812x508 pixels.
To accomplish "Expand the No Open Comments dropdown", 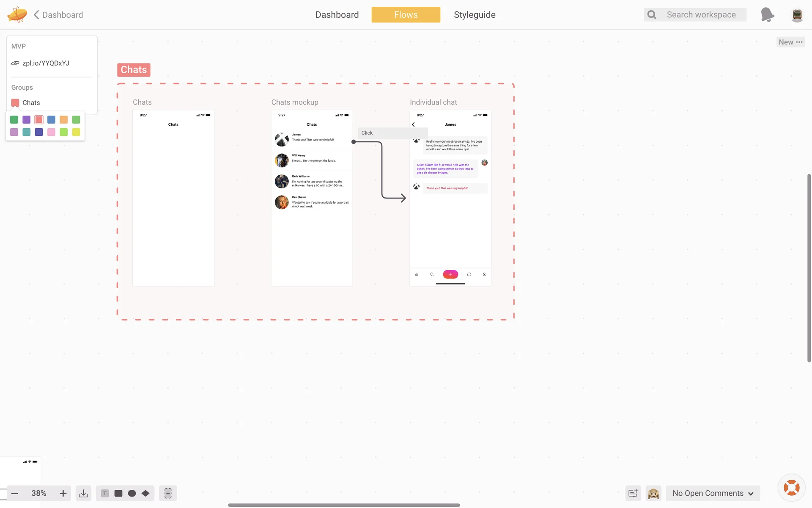I will [713, 493].
